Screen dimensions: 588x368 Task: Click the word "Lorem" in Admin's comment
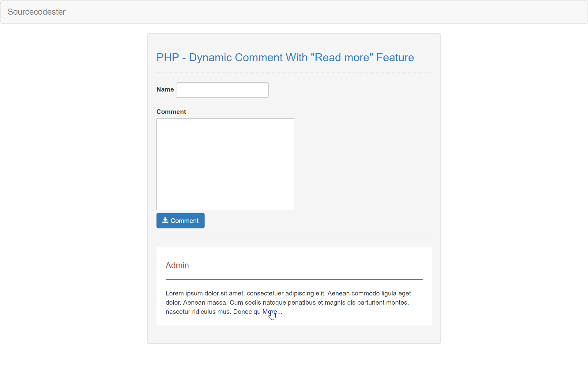pyautogui.click(x=175, y=293)
